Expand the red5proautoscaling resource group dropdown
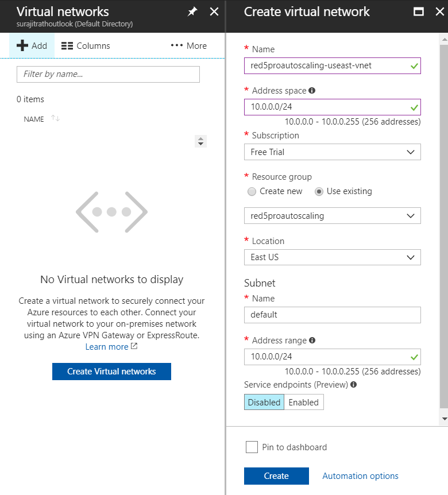Screen dimensions: 448x495 (332, 215)
